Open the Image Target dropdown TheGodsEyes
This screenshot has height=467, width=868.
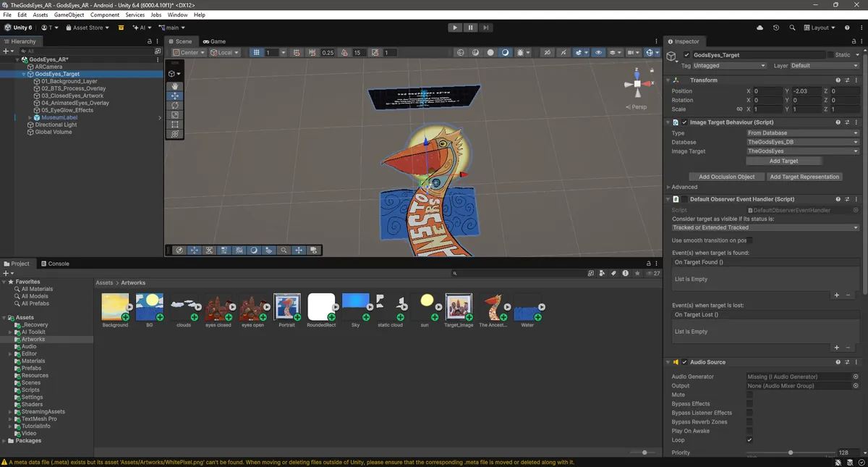tap(803, 151)
